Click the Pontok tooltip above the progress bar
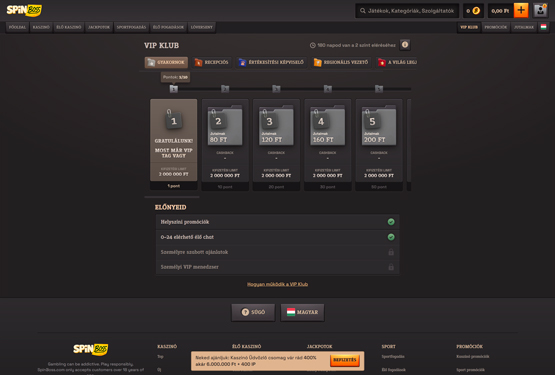 pyautogui.click(x=175, y=77)
